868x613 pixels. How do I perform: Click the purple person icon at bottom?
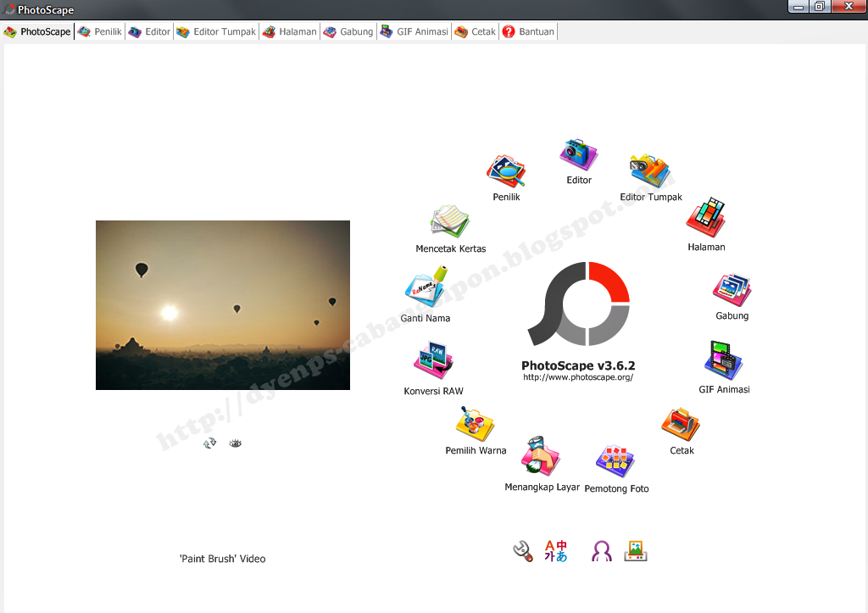602,551
